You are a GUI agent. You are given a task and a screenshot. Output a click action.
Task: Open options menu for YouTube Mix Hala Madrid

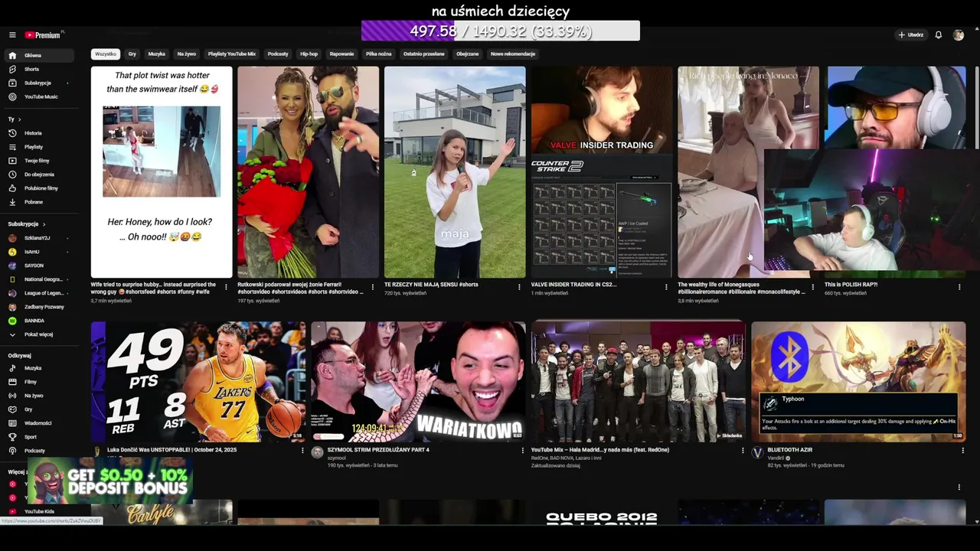(743, 451)
